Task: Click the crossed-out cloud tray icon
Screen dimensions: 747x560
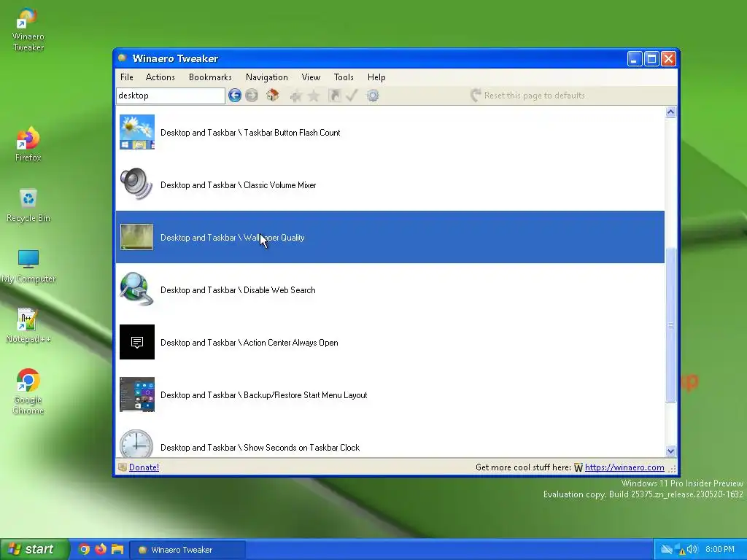Action: [667, 550]
